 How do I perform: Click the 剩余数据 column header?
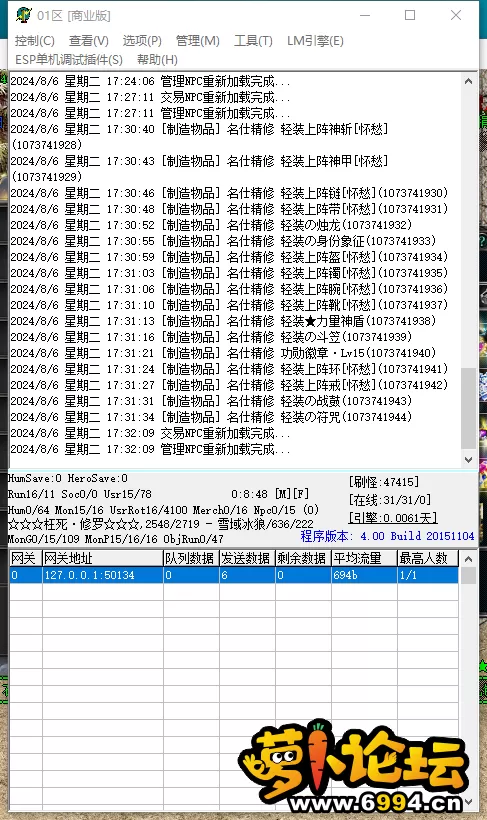303,558
